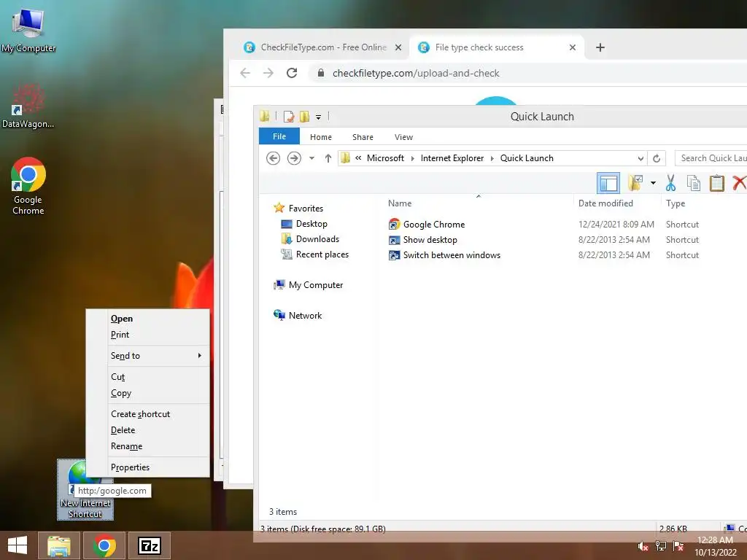Expand the address bar history dropdown
The height and width of the screenshot is (560, 747).
640,158
